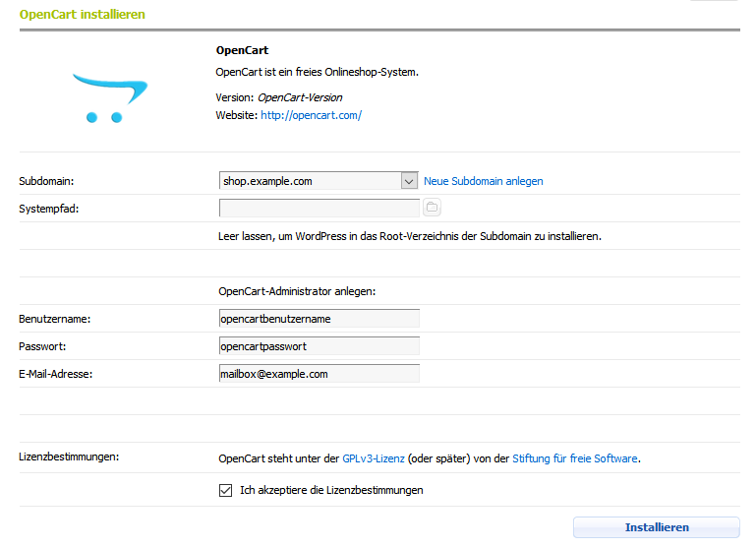Click the 'Systempfad:' label

point(49,209)
